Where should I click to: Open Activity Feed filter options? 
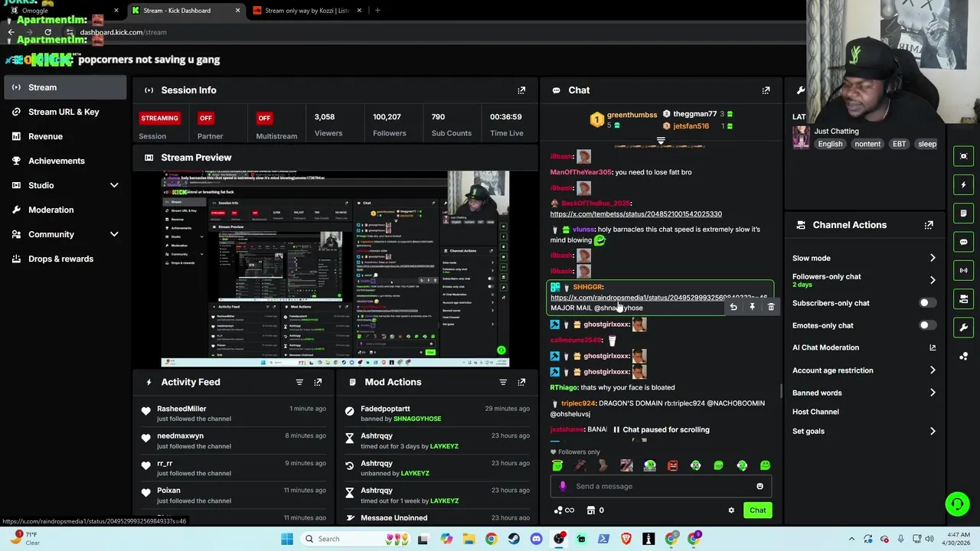pos(299,382)
